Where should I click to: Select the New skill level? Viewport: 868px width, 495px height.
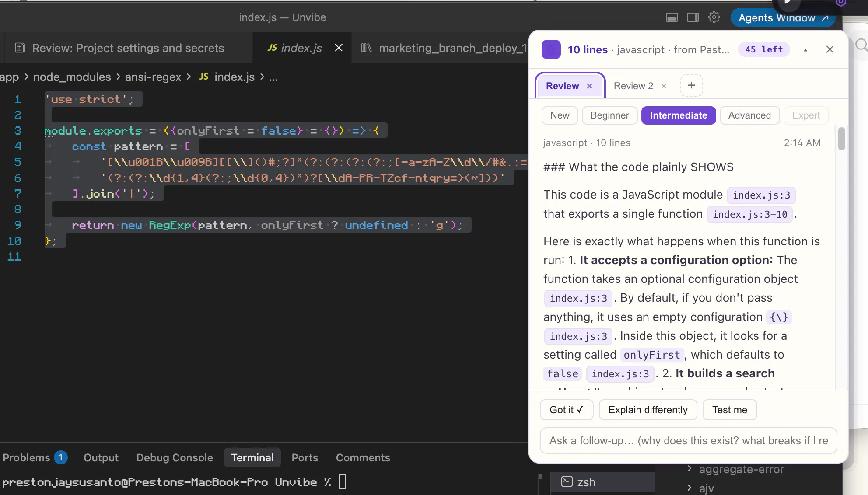(x=560, y=115)
